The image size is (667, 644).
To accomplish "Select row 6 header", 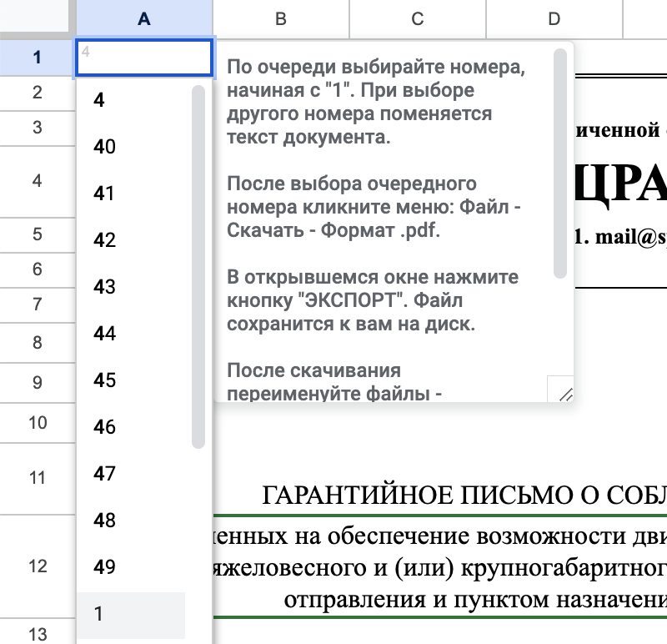I will [x=38, y=269].
